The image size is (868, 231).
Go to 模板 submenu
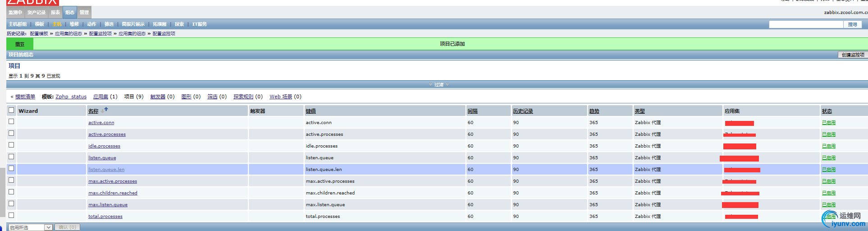[x=40, y=24]
